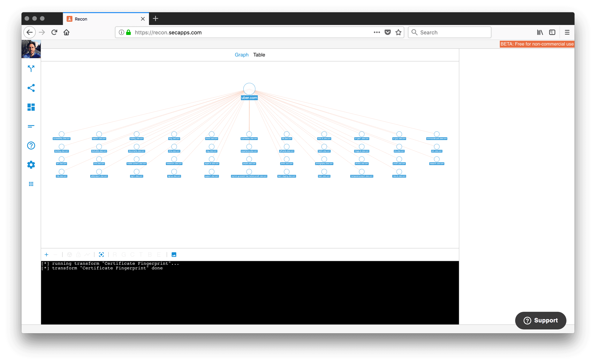Screen dimensions: 596x364
Task: Click the settings gear icon in sidebar
Action: (31, 165)
